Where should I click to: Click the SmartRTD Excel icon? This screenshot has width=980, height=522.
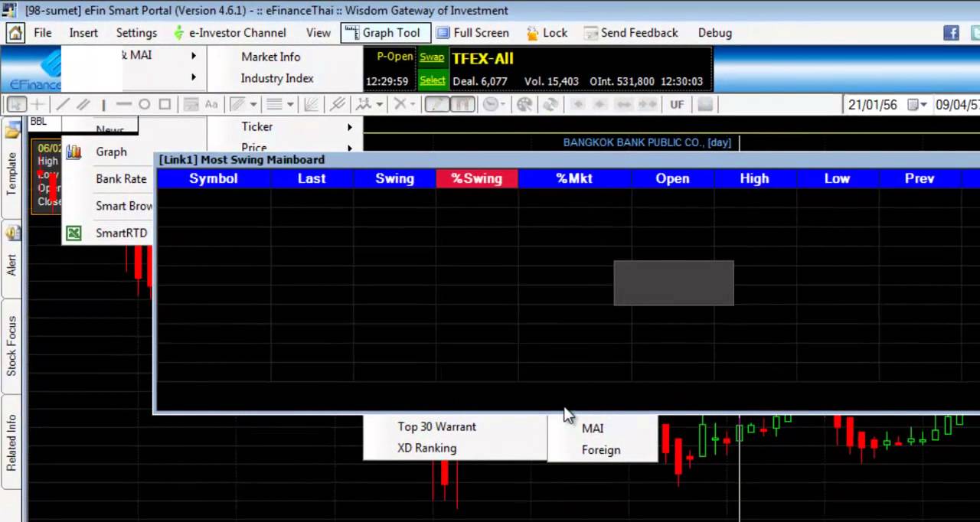click(x=73, y=233)
